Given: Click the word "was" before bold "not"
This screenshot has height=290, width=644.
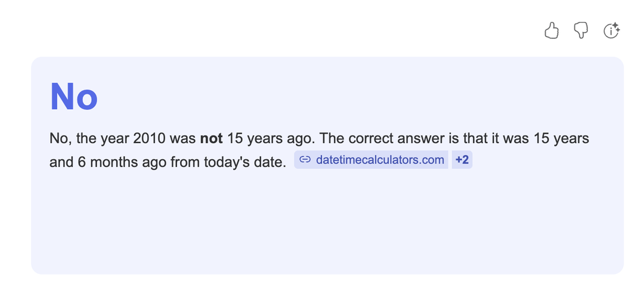Looking at the screenshot, I should click(182, 139).
